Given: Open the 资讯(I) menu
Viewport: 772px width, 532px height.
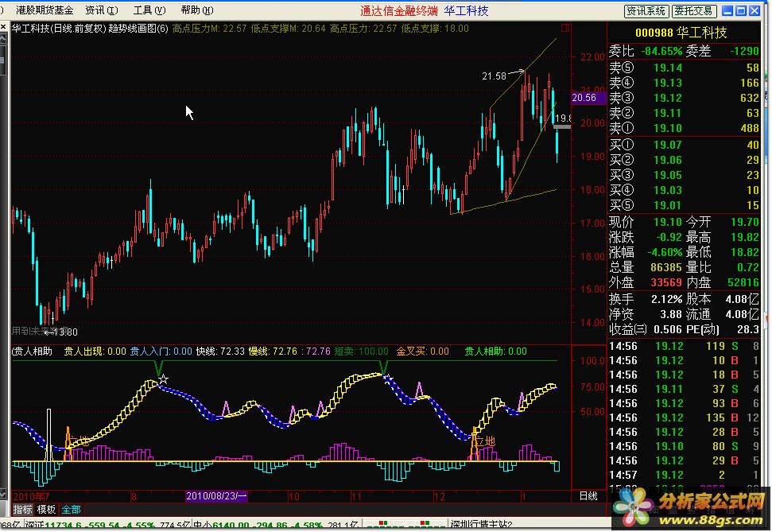Looking at the screenshot, I should click(x=102, y=10).
